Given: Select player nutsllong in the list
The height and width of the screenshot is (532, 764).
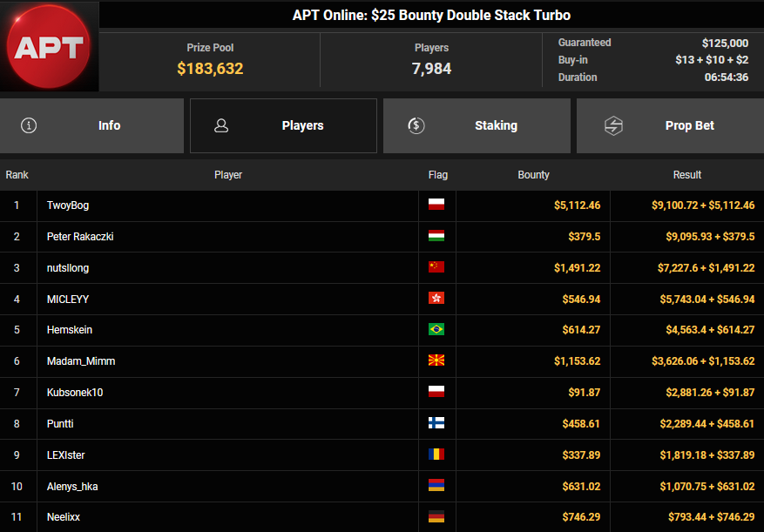Looking at the screenshot, I should pyautogui.click(x=68, y=268).
